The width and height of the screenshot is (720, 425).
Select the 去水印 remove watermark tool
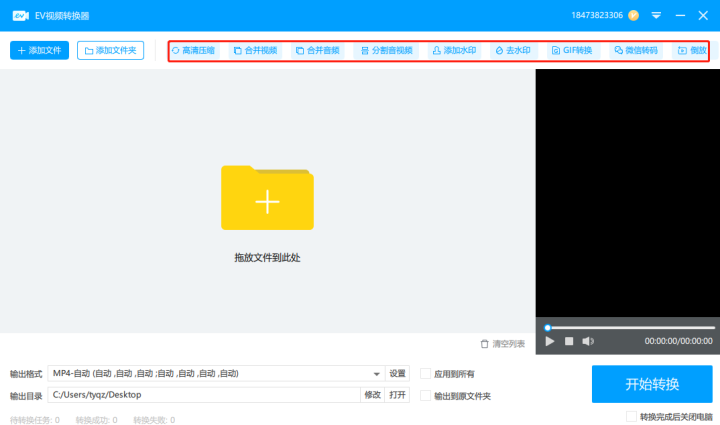pyautogui.click(x=513, y=50)
